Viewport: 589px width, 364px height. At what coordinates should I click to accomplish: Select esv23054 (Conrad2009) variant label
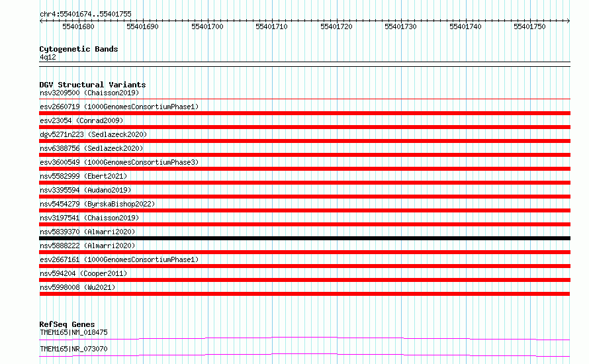tap(81, 120)
